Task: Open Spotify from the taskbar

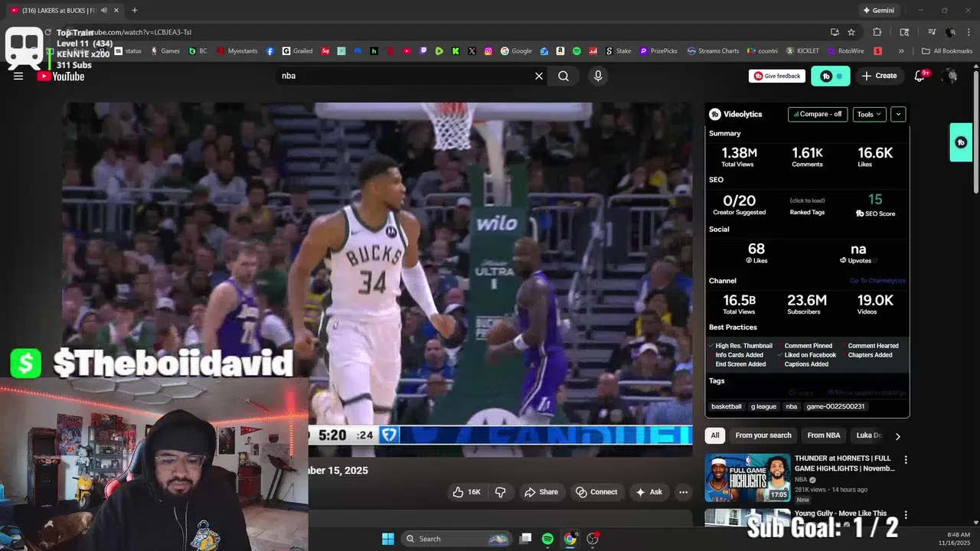Action: 547,539
